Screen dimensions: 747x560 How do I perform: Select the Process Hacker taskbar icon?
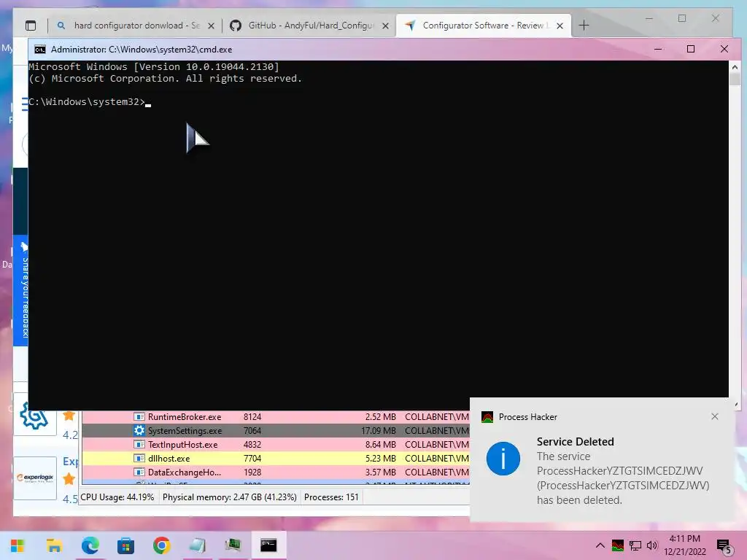point(233,545)
